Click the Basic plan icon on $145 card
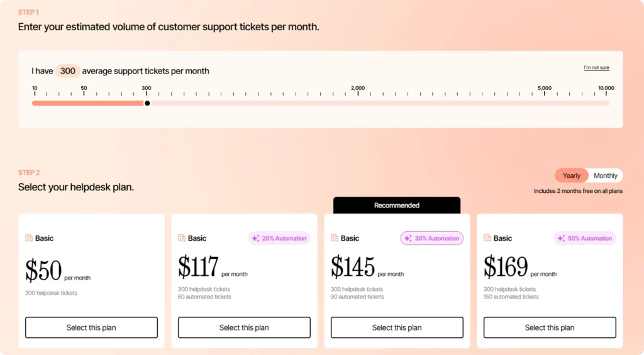This screenshot has height=355, width=644. tap(335, 238)
